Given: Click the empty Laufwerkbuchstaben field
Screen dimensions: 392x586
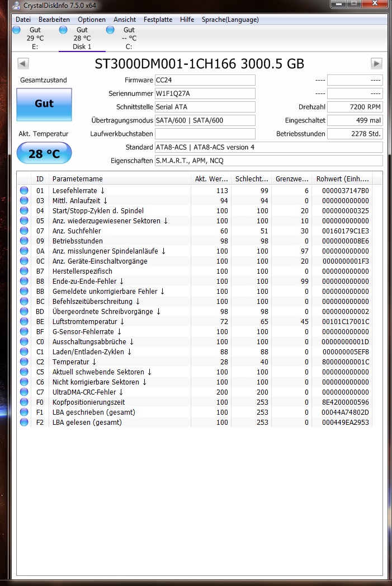Looking at the screenshot, I should [x=205, y=134].
